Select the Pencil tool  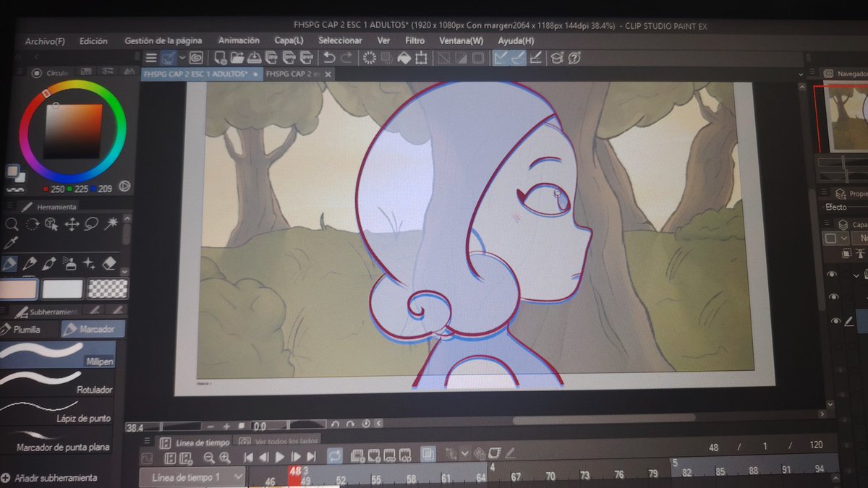coord(30,264)
